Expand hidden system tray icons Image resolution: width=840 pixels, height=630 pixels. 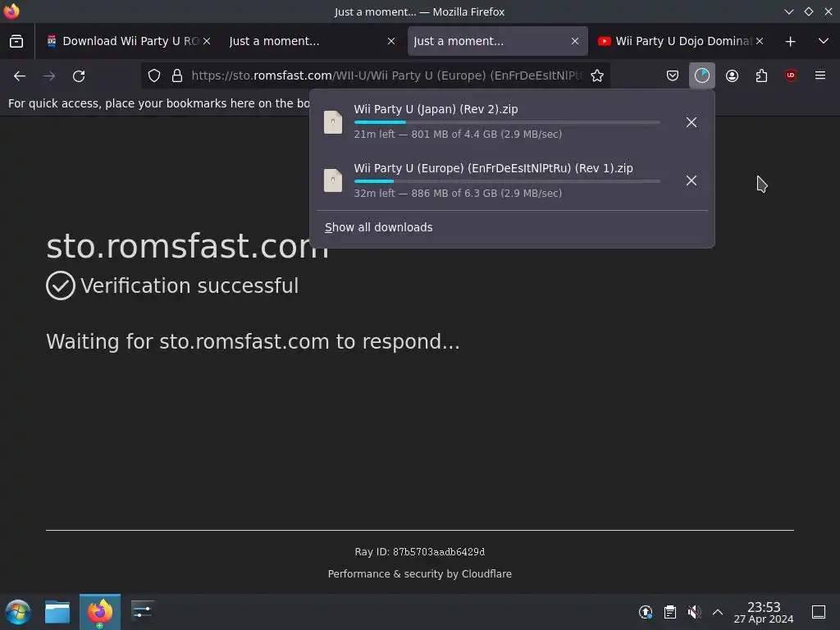click(x=718, y=612)
